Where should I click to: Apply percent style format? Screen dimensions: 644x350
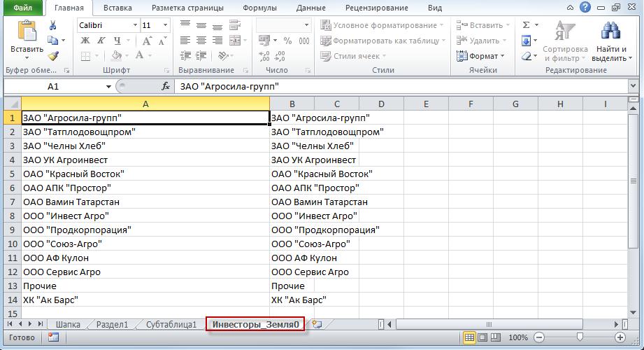pos(287,41)
